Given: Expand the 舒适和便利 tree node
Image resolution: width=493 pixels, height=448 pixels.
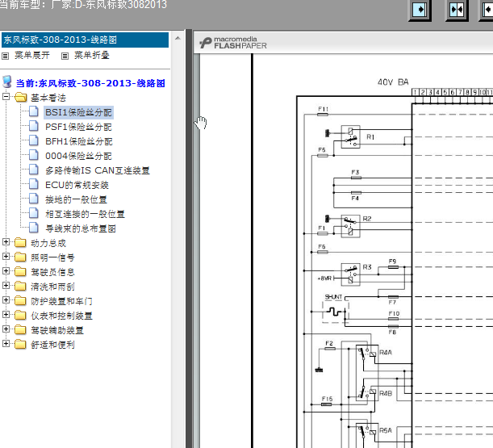Looking at the screenshot, I should pos(7,345).
